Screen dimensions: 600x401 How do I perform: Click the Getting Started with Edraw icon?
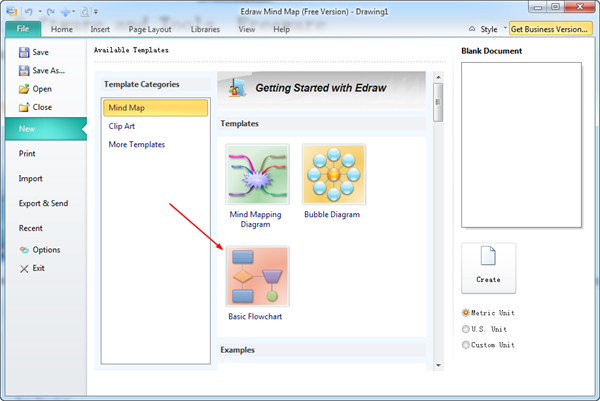coord(237,88)
